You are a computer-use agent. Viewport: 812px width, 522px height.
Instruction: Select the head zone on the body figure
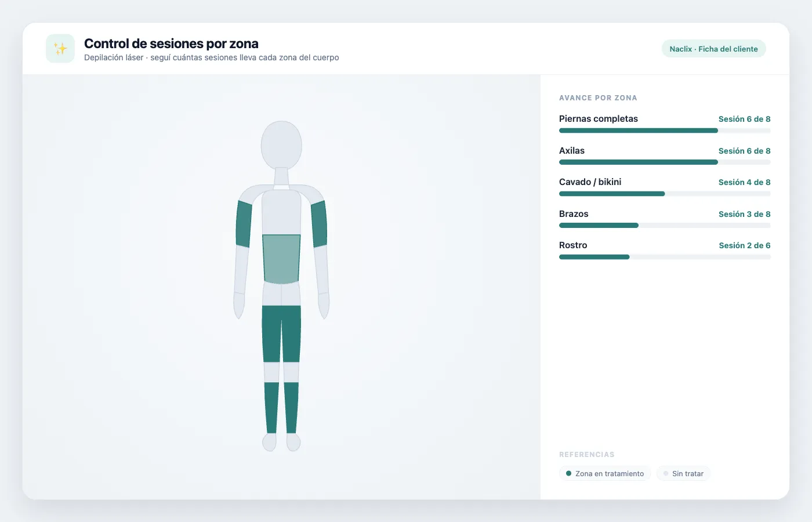281,145
